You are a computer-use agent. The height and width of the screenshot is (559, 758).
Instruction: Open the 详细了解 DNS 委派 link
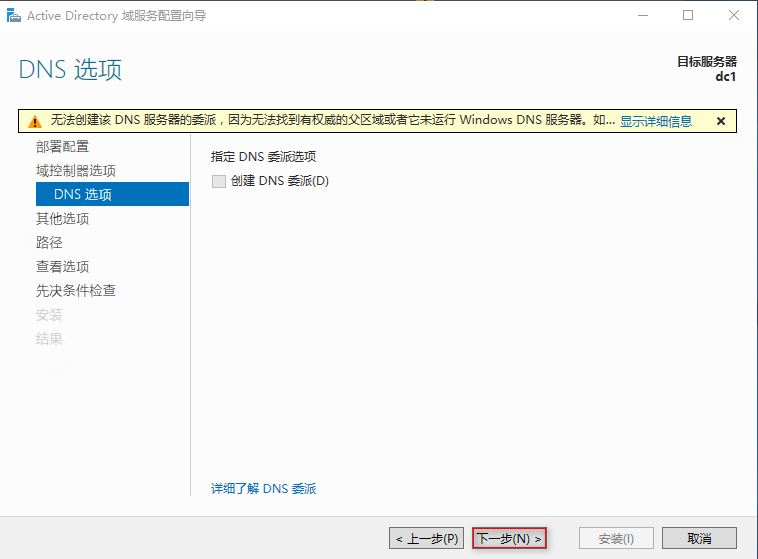[x=263, y=488]
